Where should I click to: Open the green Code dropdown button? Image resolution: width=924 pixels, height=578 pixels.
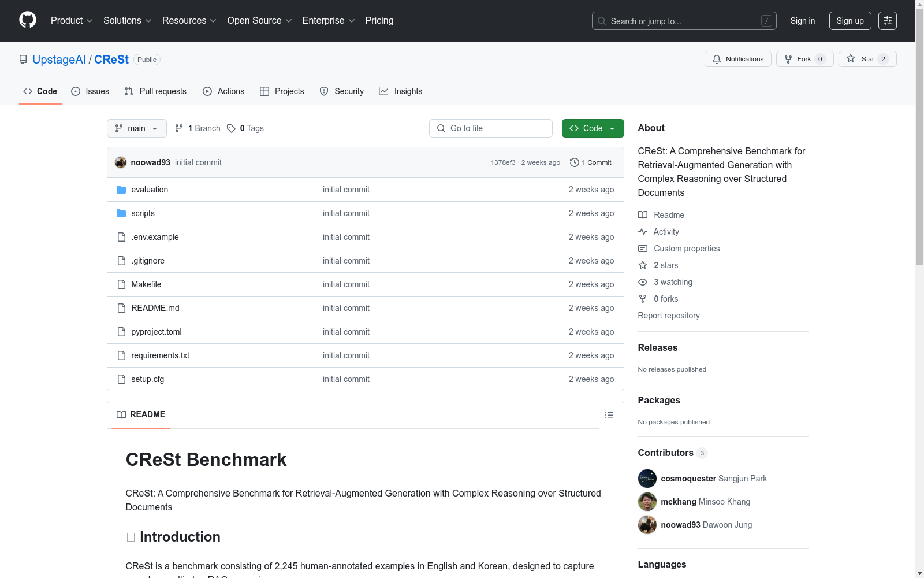[x=593, y=128]
